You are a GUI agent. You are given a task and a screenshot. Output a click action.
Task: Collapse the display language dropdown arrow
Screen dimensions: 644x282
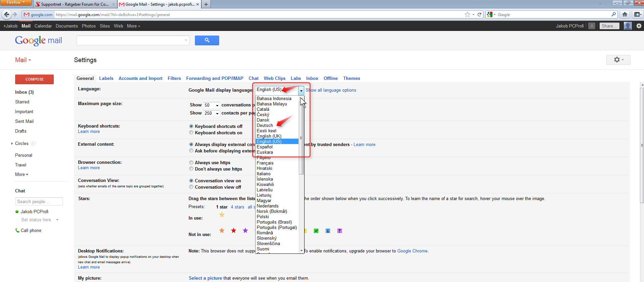pos(301,90)
